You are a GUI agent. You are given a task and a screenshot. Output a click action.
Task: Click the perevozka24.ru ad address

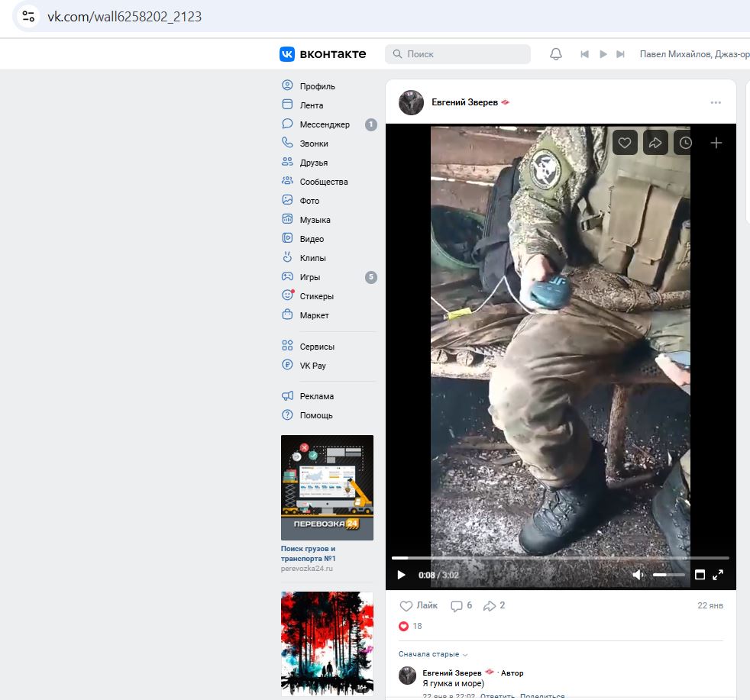tap(306, 569)
